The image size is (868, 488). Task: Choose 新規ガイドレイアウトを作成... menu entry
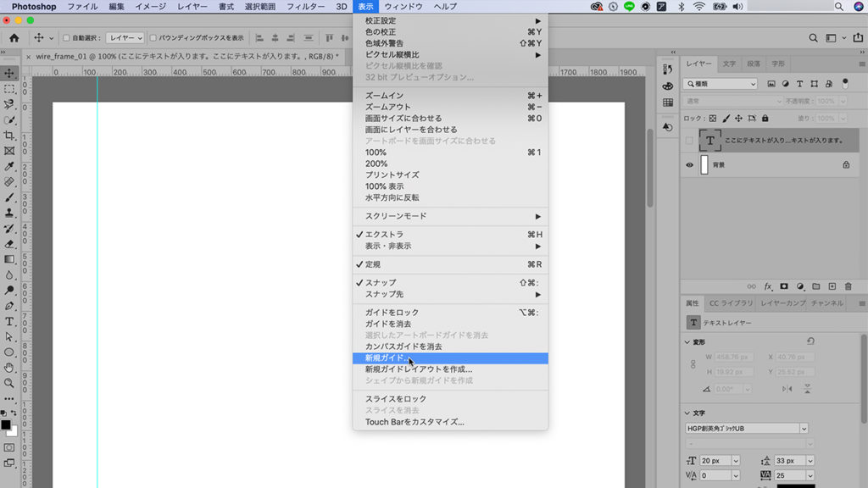click(451, 369)
